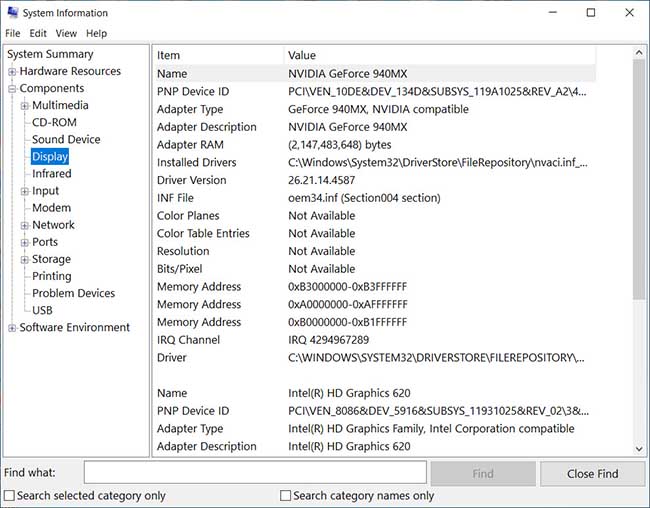Expand the Ports node
This screenshot has height=508, width=650.
click(x=25, y=243)
